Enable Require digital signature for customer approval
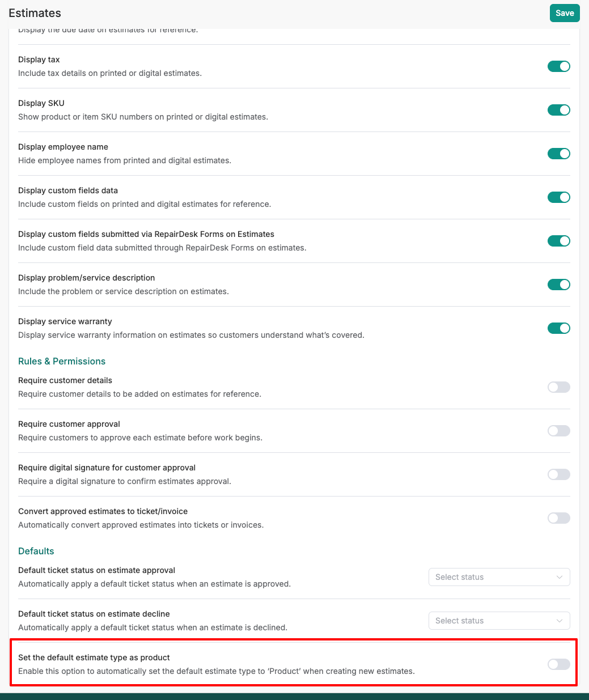The width and height of the screenshot is (589, 700). 558,474
